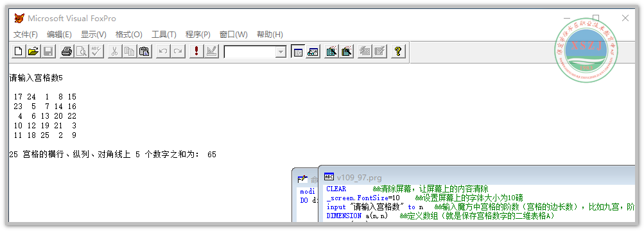Click the Undo arrow icon

pos(163,51)
